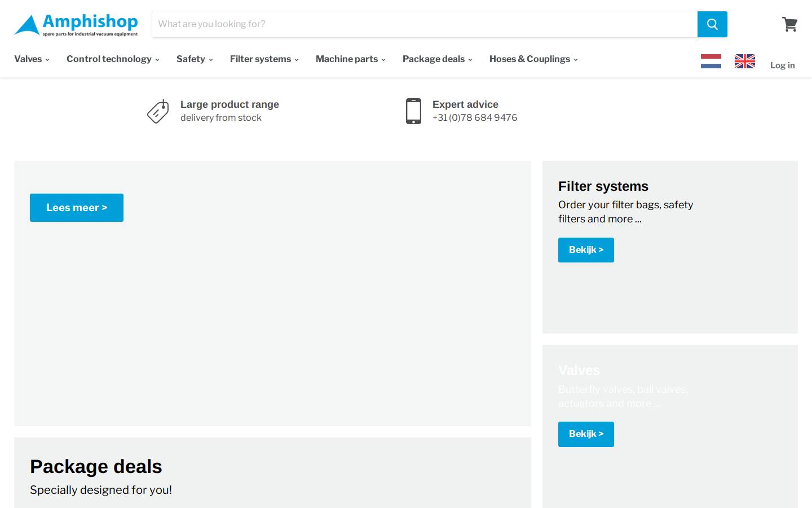Click 'Order your filter bags' description
Screen dimensions: 812x508
click(x=625, y=212)
